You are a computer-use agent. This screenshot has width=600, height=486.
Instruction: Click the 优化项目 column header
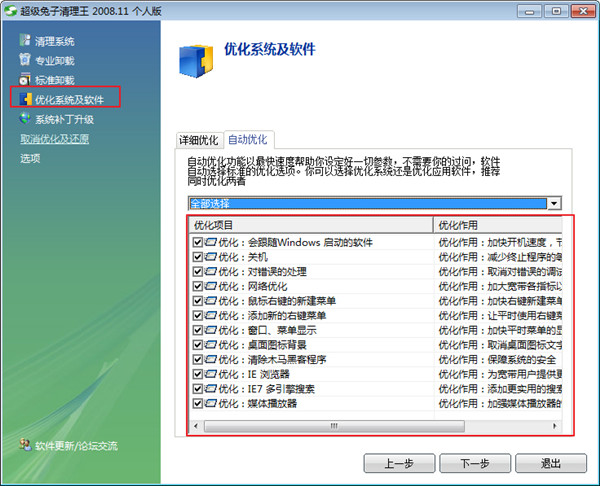click(x=310, y=225)
